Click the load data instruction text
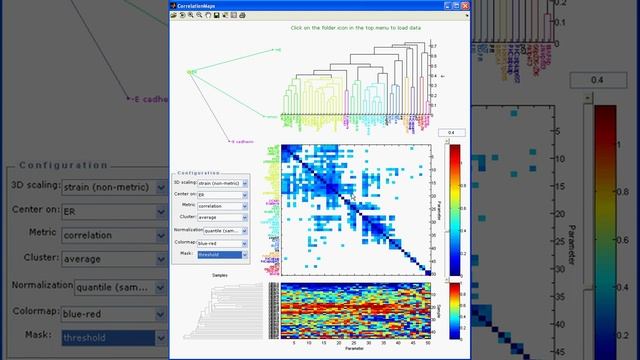640x360 pixels. coord(356,28)
